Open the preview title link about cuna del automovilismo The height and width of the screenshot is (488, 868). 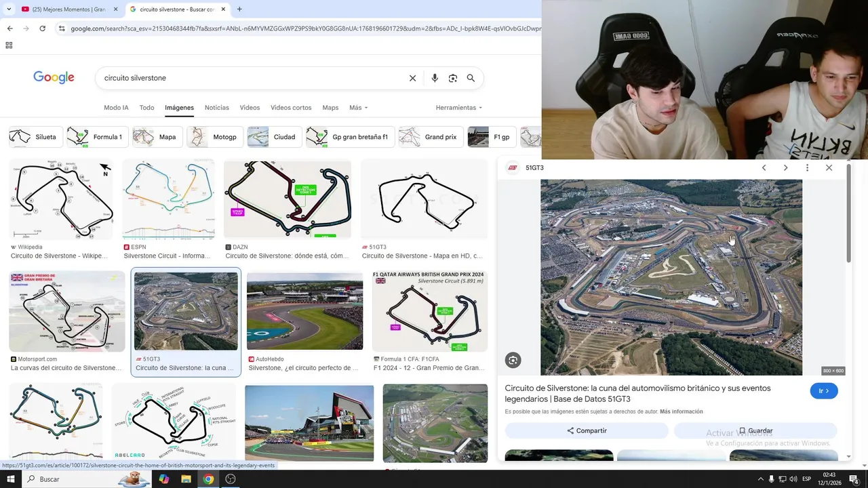point(637,394)
